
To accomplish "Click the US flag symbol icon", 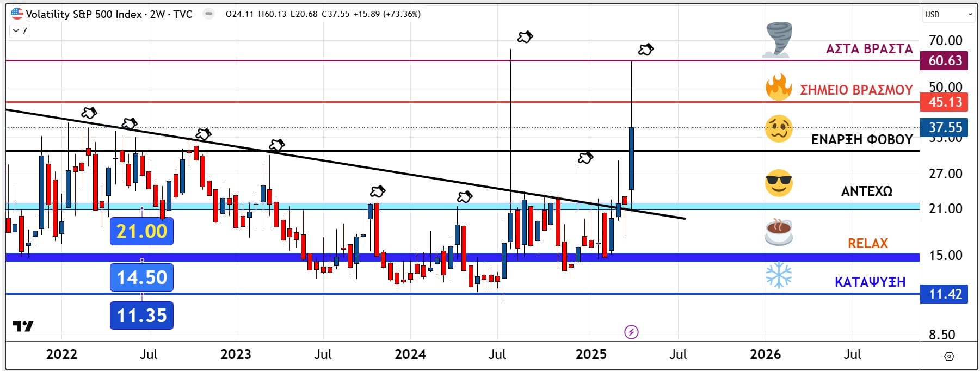I will click(17, 14).
